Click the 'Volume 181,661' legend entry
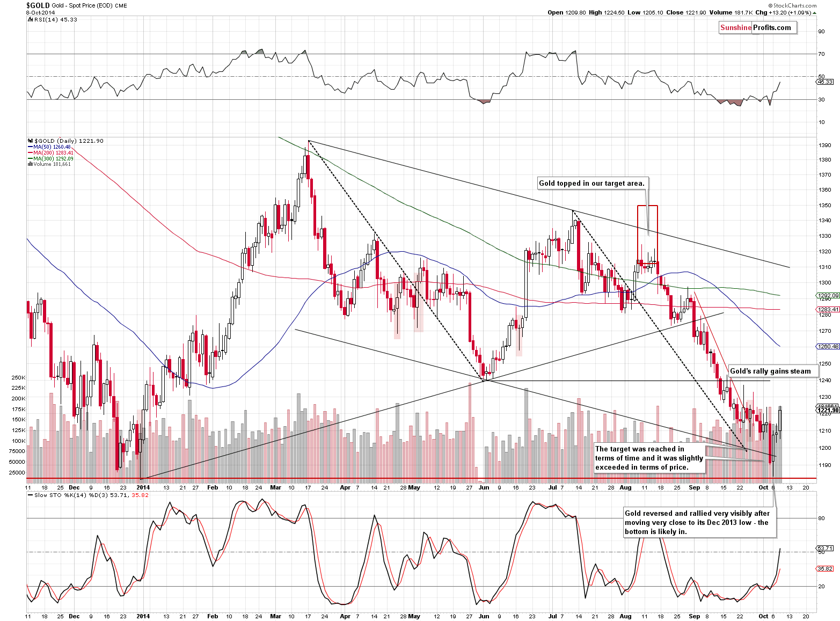The image size is (840, 621). [x=49, y=164]
